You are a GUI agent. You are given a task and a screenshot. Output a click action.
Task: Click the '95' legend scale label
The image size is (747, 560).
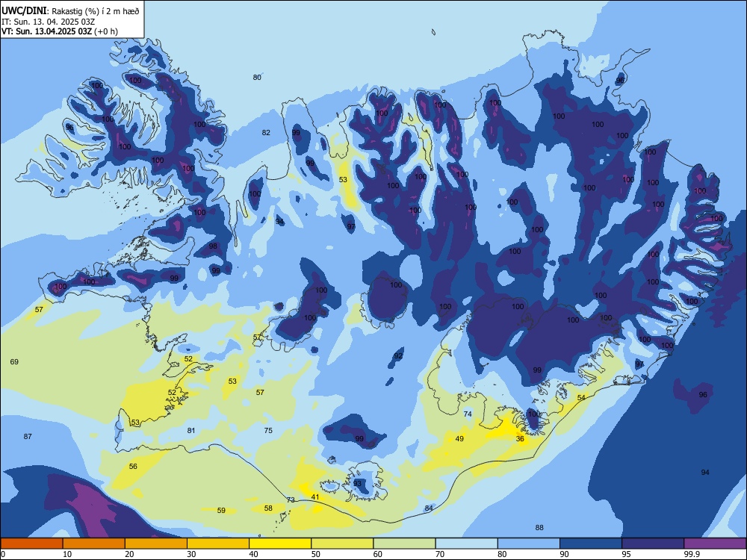(x=626, y=554)
